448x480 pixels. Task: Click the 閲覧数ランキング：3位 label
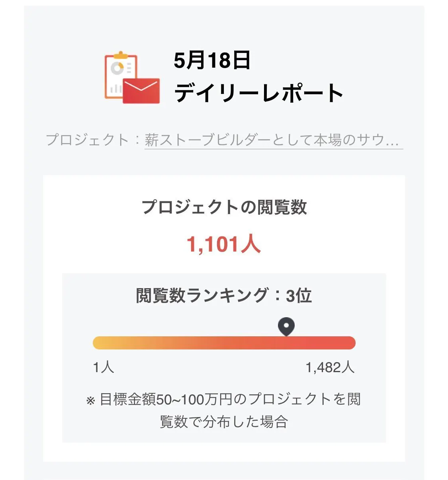223,296
